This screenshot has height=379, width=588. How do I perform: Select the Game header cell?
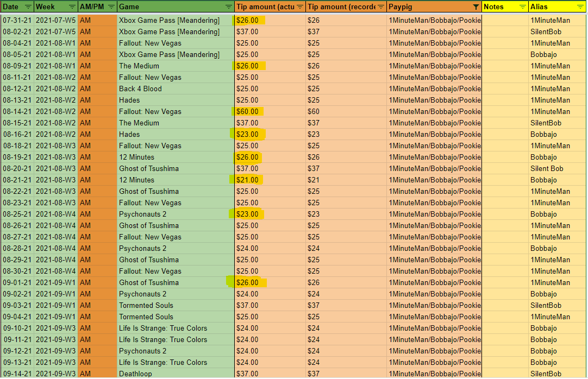[176, 7]
